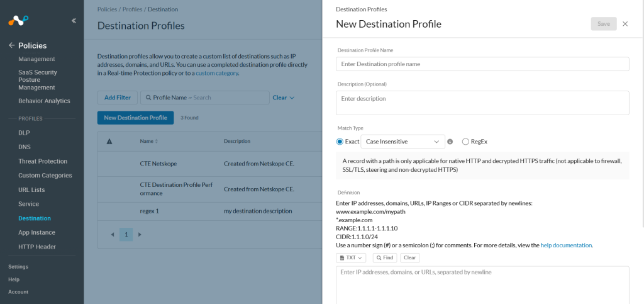Open the Case Insensitive dropdown
The image size is (644, 304).
(402, 142)
